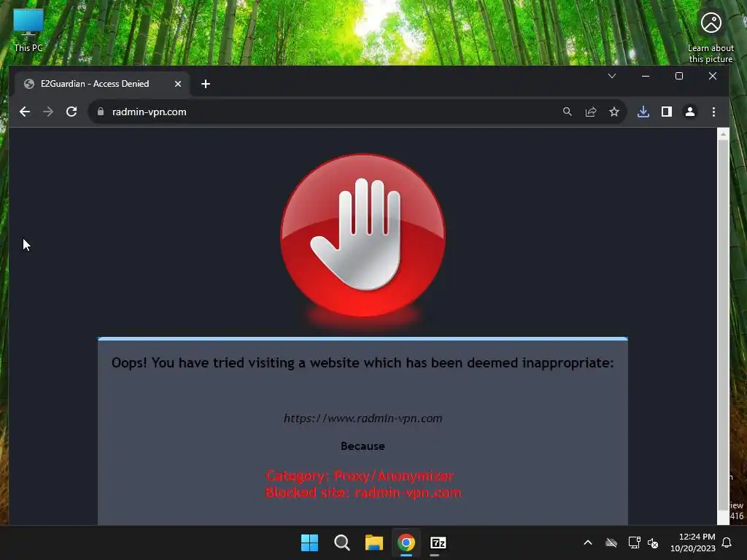Minimize the Chrome window

(x=646, y=76)
